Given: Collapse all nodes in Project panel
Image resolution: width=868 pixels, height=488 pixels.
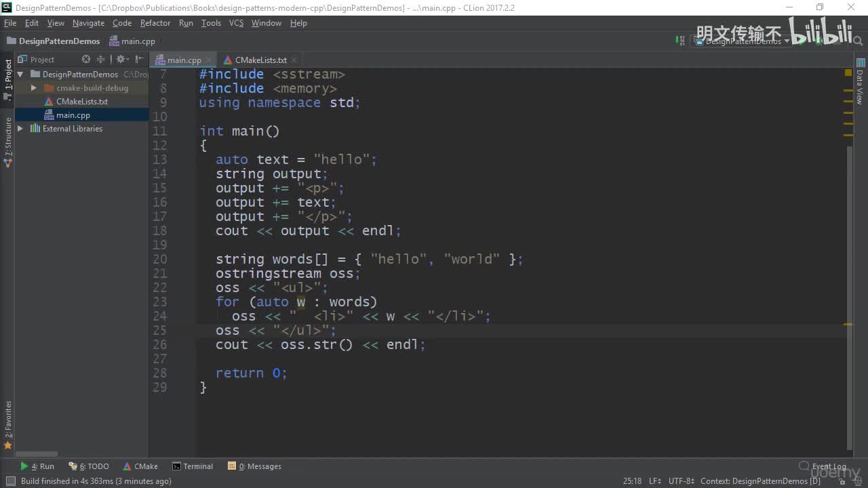Looking at the screenshot, I should pos(101,60).
